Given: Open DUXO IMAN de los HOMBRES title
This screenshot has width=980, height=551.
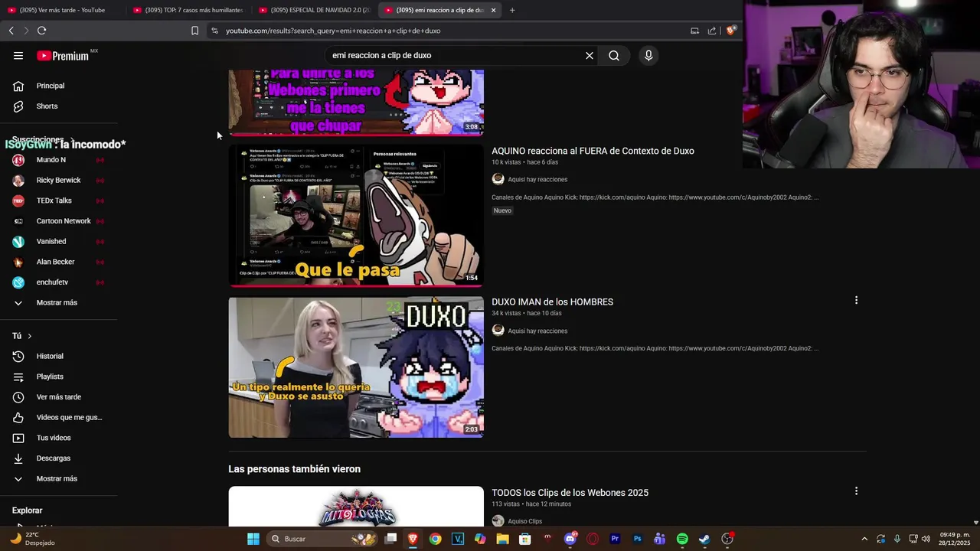Looking at the screenshot, I should (552, 302).
